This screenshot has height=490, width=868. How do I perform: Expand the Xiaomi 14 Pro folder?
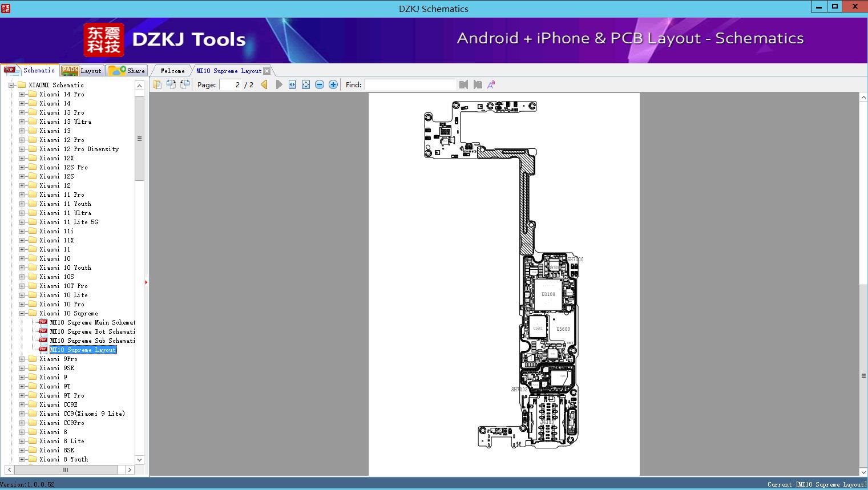[22, 94]
